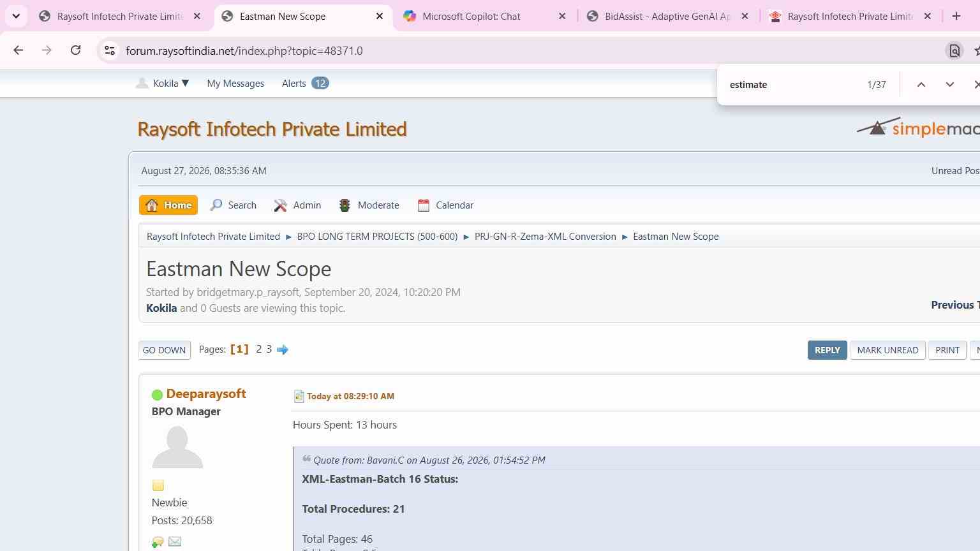This screenshot has height=551, width=980.
Task: Switch to the BidAssist tab
Action: (667, 16)
